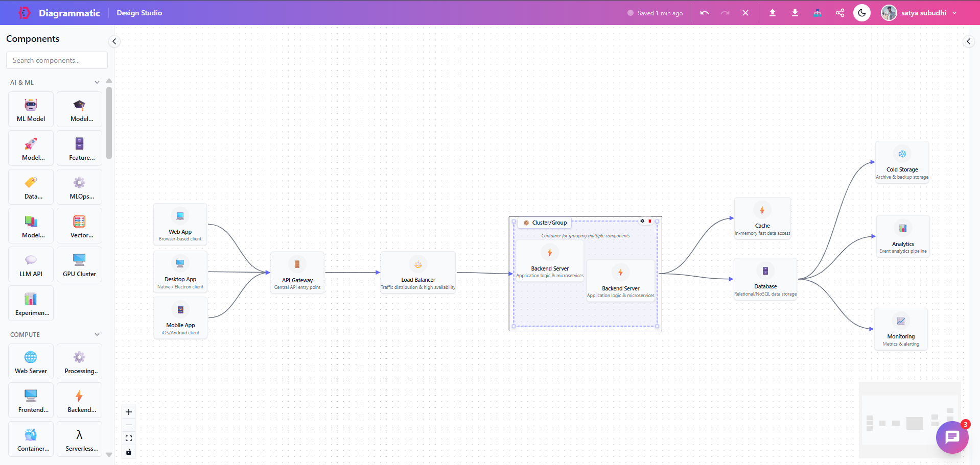The height and width of the screenshot is (465, 980).
Task: Click the Search components field
Action: (x=56, y=60)
